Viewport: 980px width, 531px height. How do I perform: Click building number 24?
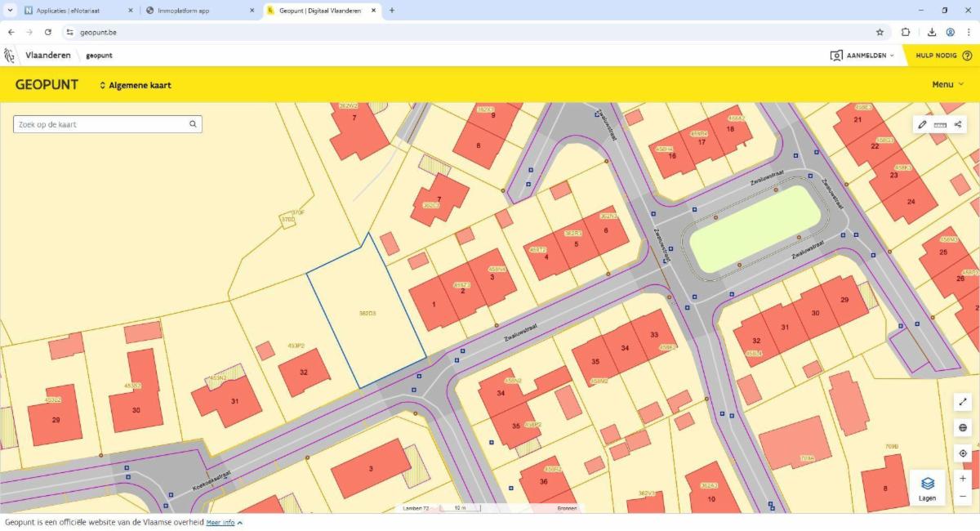click(x=911, y=201)
